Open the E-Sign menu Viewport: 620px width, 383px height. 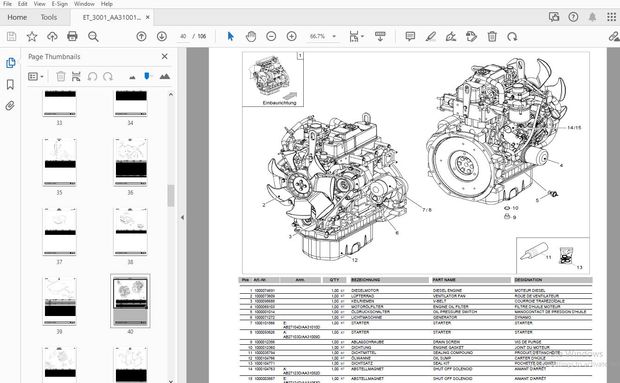[x=60, y=4]
